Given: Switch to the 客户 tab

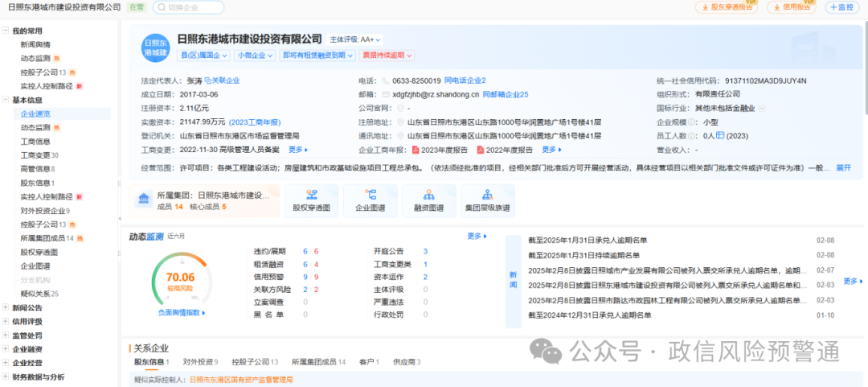Looking at the screenshot, I should [x=369, y=362].
